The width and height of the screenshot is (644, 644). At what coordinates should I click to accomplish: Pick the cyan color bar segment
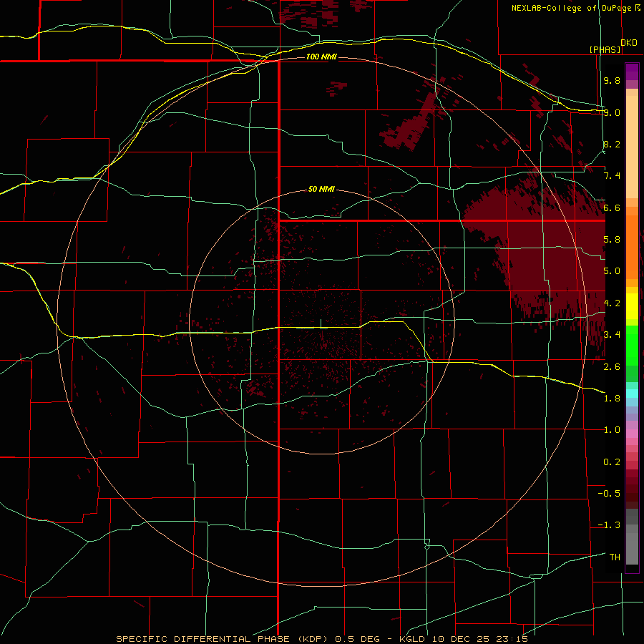coord(632,394)
